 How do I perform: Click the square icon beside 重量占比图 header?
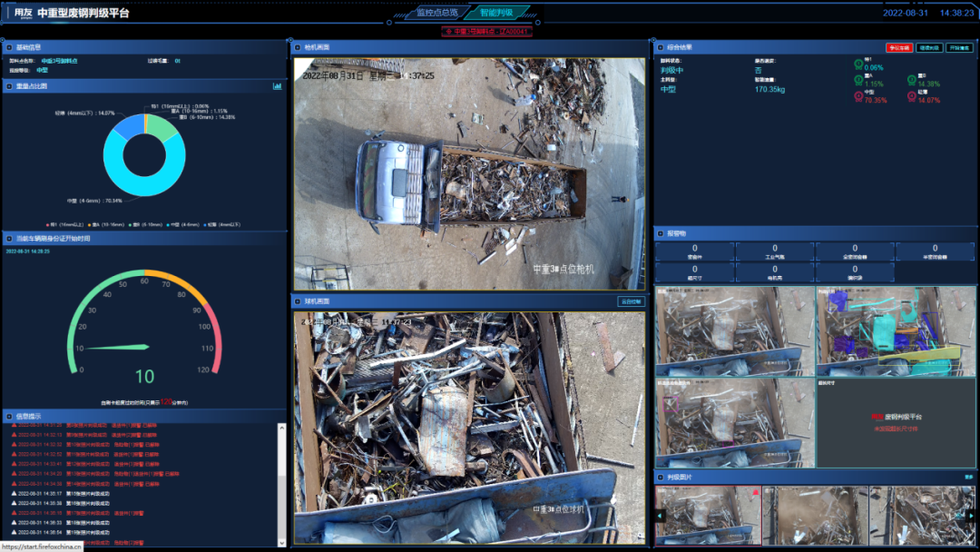click(x=9, y=86)
